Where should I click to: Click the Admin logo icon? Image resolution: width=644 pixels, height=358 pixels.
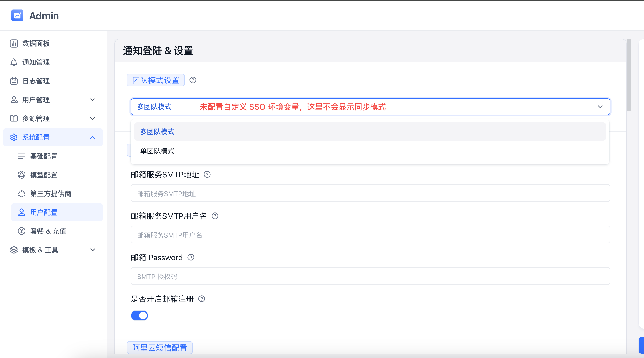[17, 16]
